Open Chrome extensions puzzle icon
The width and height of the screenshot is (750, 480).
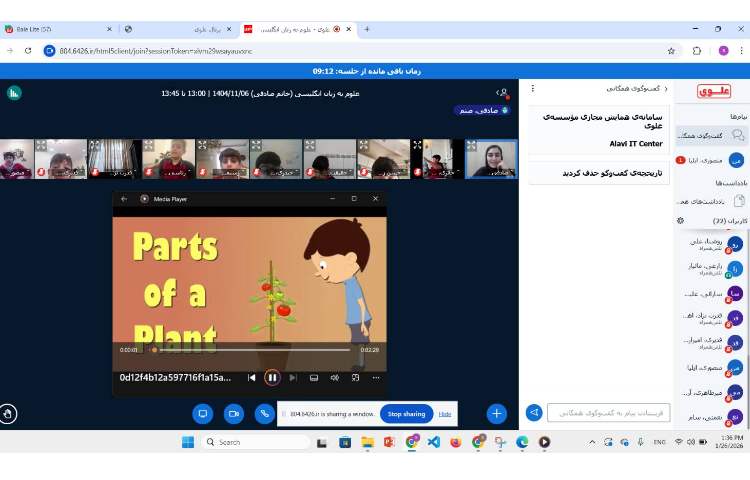(697, 51)
